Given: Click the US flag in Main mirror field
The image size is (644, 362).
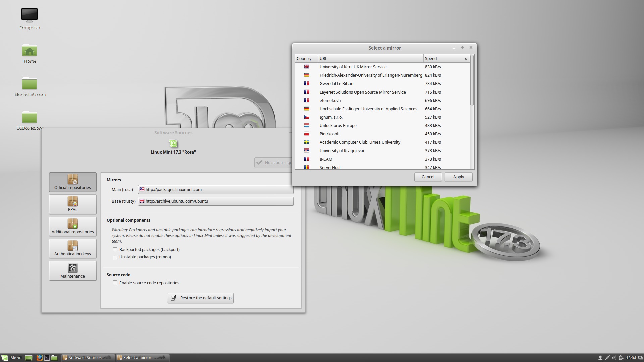Looking at the screenshot, I should point(142,189).
